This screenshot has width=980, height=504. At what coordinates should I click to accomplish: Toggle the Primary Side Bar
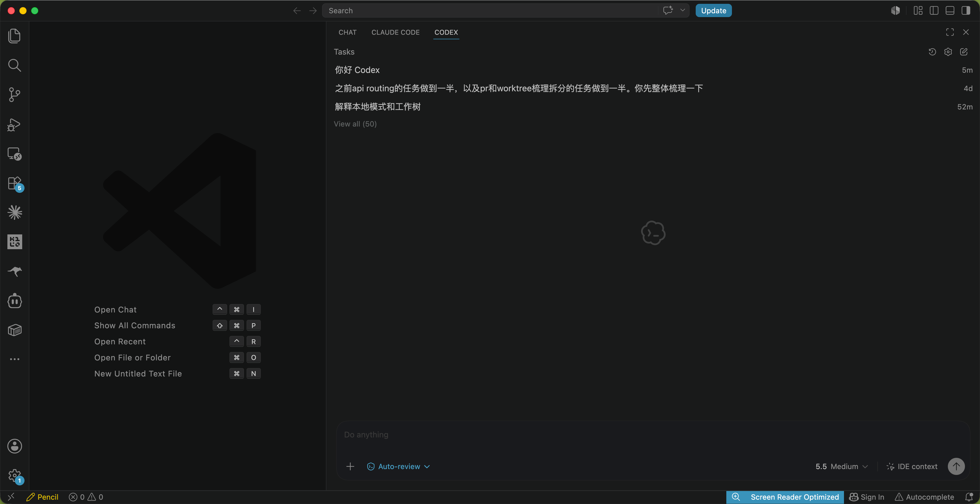pos(934,11)
